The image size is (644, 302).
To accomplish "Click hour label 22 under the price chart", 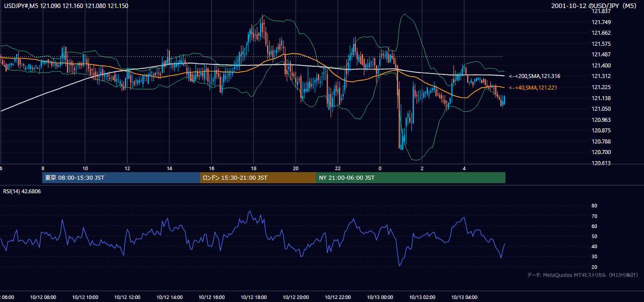I will [x=338, y=168].
